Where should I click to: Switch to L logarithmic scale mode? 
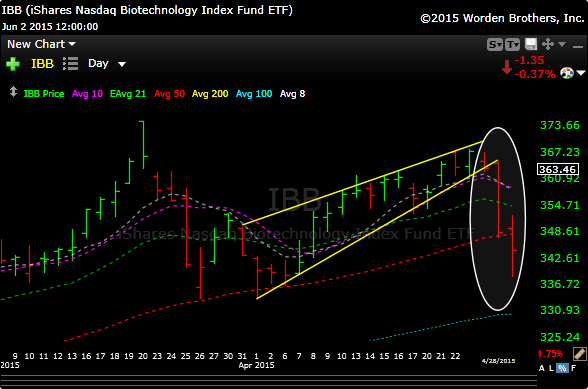click(551, 368)
